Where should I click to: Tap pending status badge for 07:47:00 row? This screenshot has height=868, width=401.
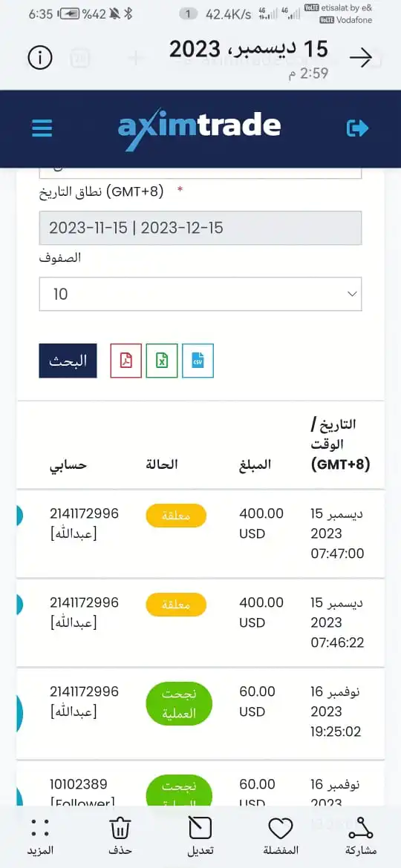coord(176,516)
